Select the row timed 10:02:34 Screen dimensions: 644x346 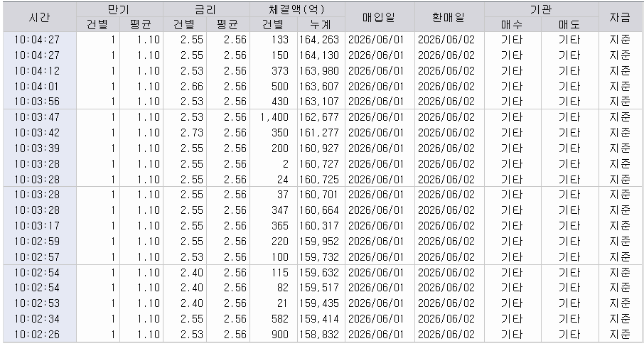coord(322,319)
